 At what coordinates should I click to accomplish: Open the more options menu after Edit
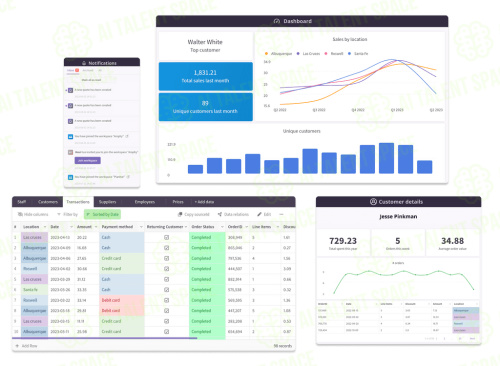282,214
